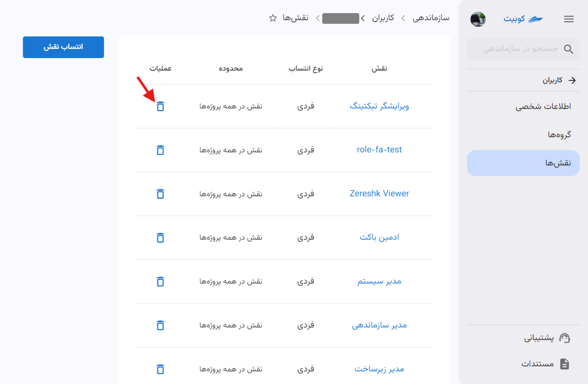Image resolution: width=588 pixels, height=384 pixels.
Task: Delete the role-fa-test role assignment
Action: pos(160,150)
